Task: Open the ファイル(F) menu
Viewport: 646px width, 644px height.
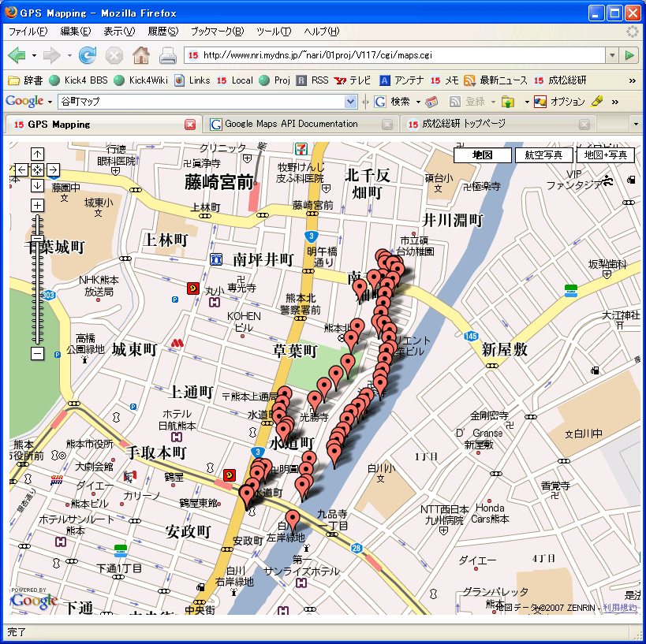Action: coord(28,32)
